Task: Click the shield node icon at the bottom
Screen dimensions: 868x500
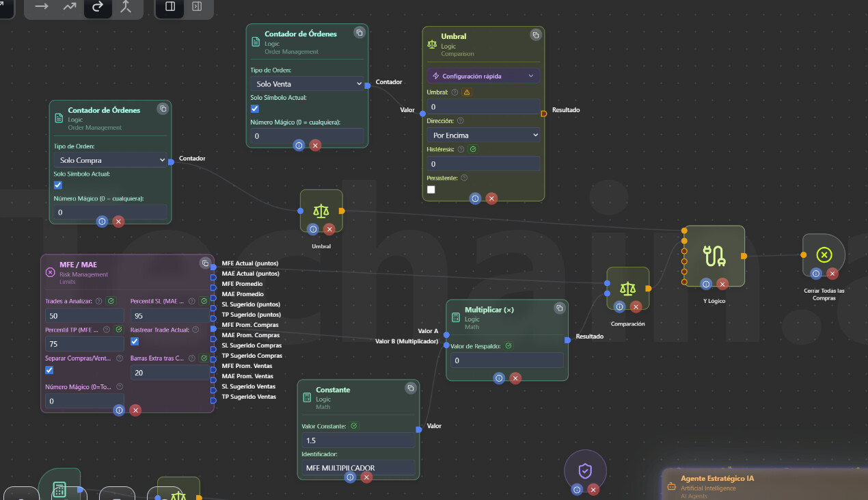Action: coord(585,471)
